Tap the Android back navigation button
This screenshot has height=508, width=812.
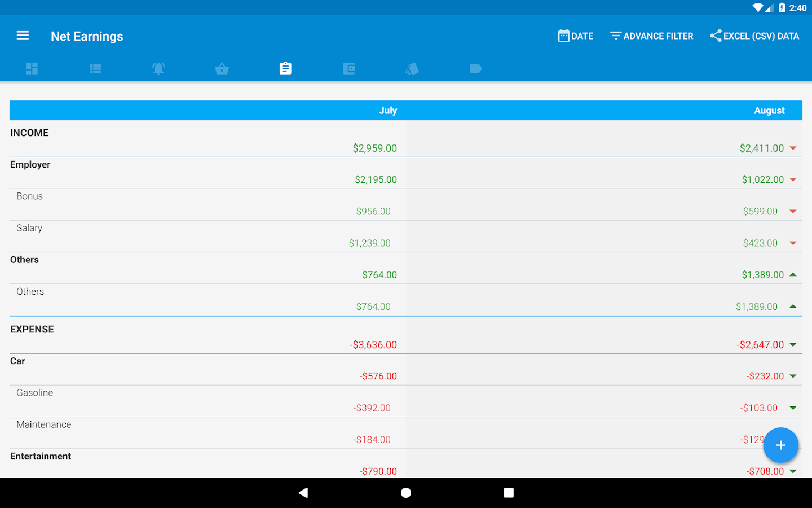pos(303,493)
